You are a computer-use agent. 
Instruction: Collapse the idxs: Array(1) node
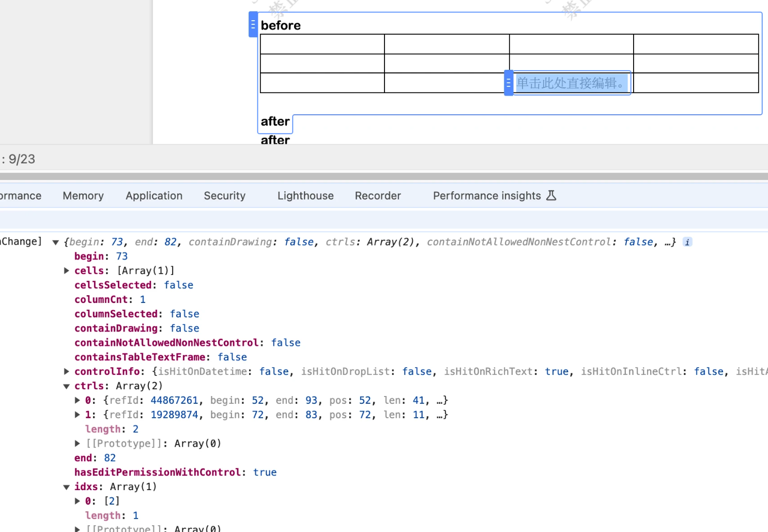click(x=67, y=487)
